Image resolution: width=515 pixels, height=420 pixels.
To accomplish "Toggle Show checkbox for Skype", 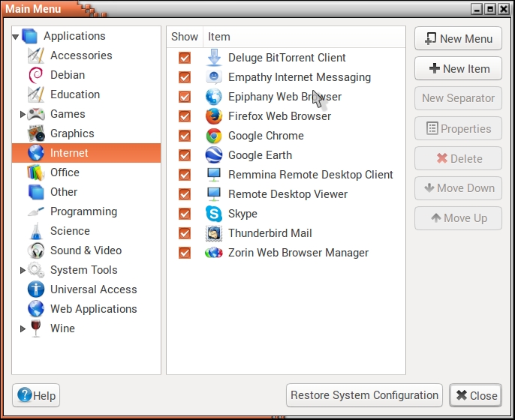I will [x=185, y=214].
